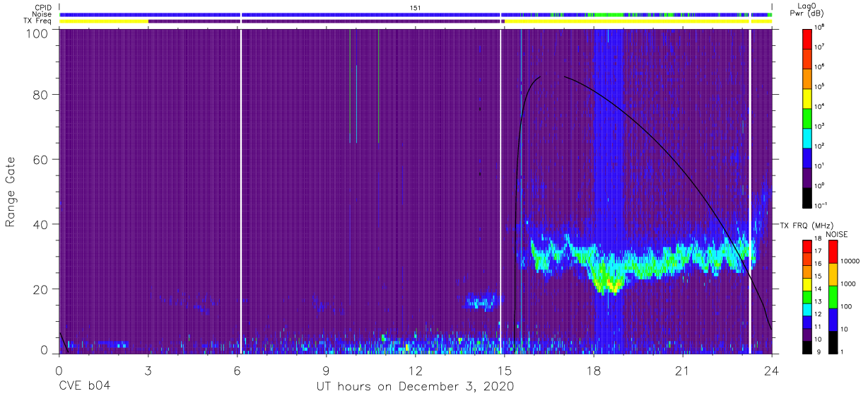Click the purple segment of the TX FRQ colorbar
The width and height of the screenshot is (868, 401).
(807, 334)
